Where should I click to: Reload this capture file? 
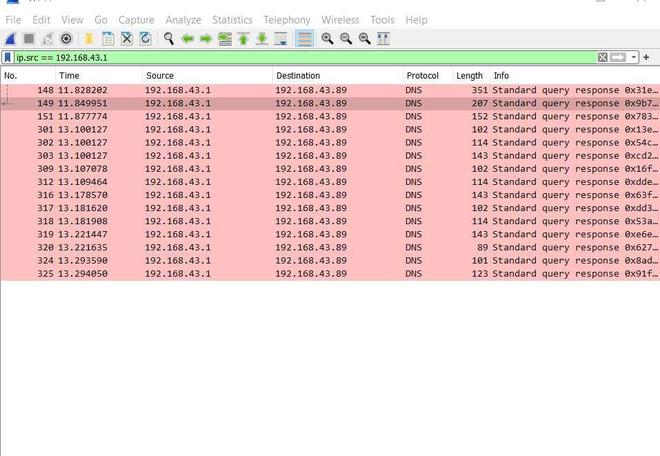[145, 39]
